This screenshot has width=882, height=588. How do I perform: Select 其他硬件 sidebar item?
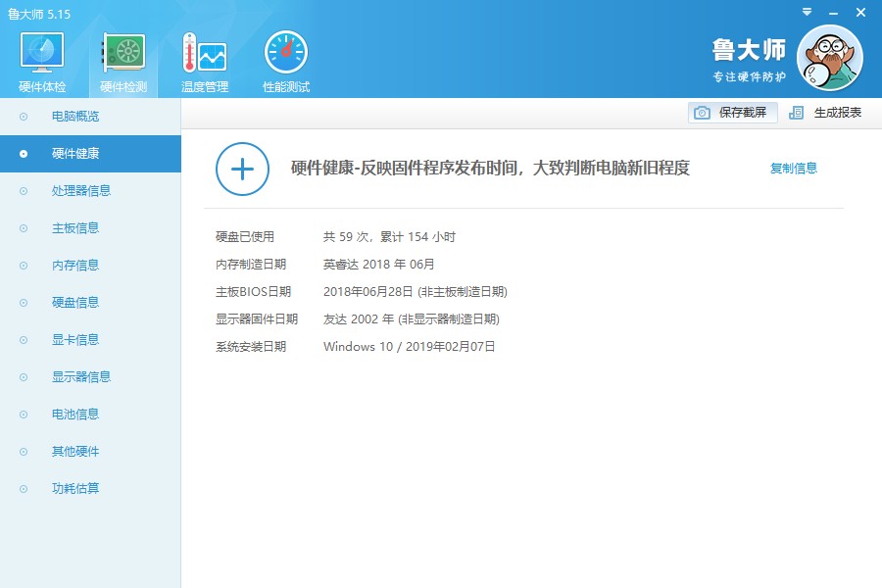pos(75,451)
